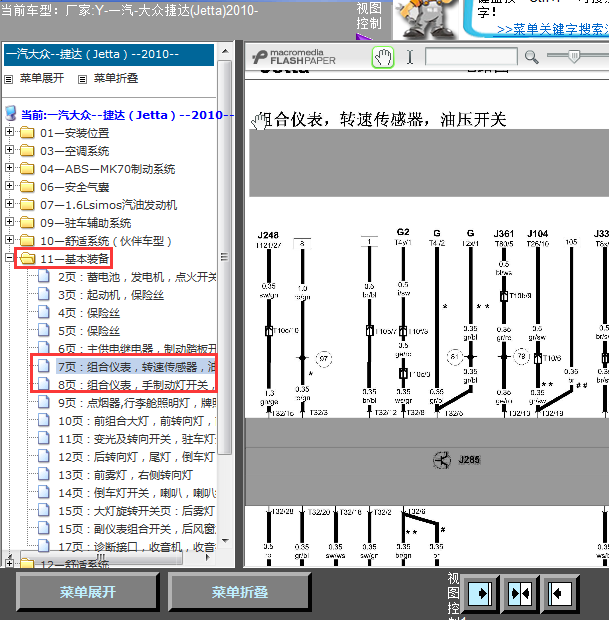Click the center-arrows view control button
Viewport: 609px width, 621px height.
(520, 593)
